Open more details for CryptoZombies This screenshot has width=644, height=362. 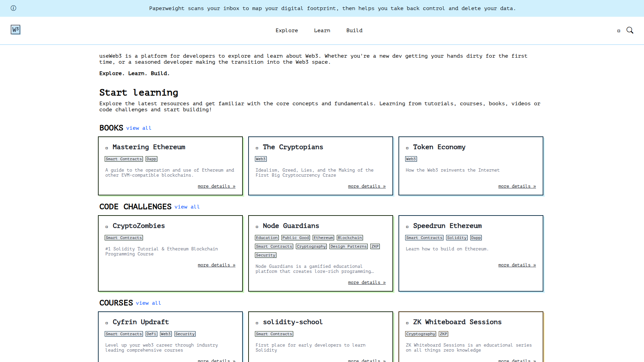(x=216, y=265)
